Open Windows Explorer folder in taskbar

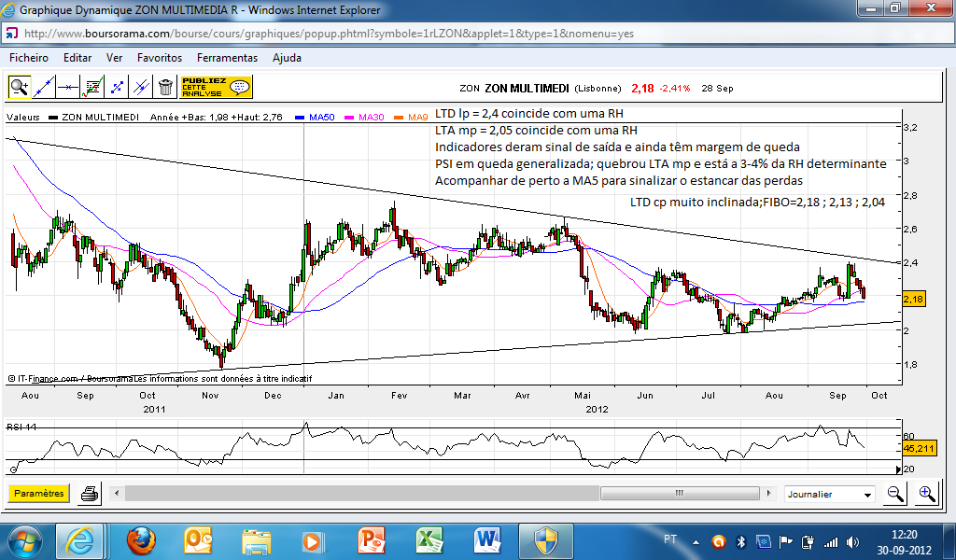pos(257,541)
